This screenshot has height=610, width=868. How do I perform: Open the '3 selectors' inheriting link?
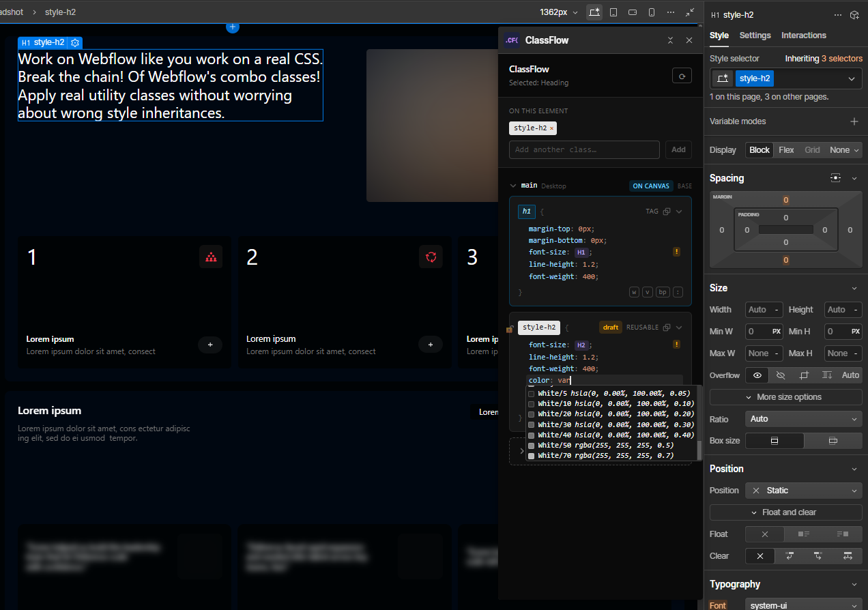tap(841, 59)
